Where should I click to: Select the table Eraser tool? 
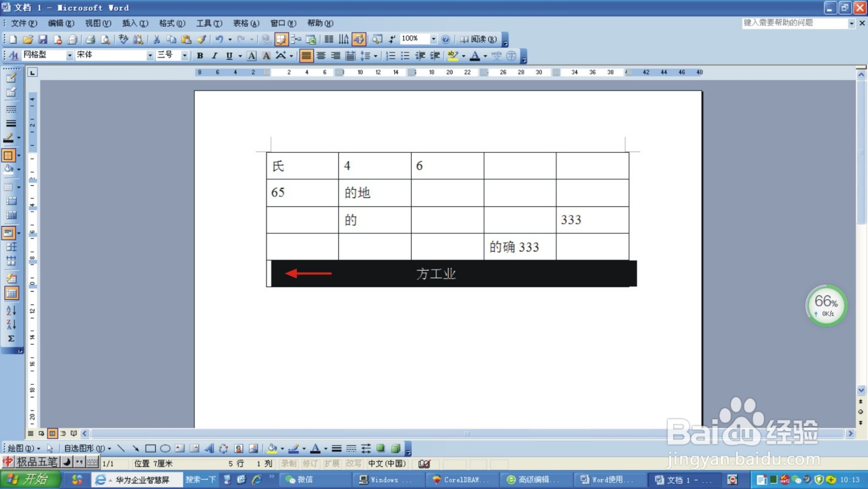click(x=11, y=92)
